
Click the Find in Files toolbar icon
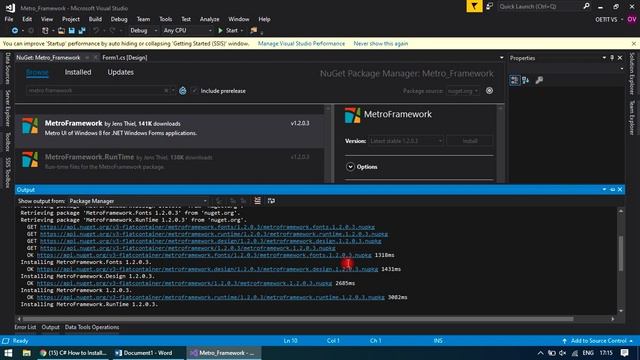(x=254, y=31)
